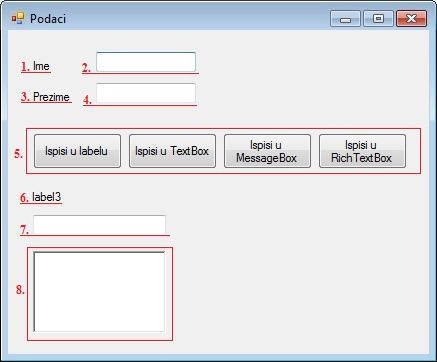Select the Ime label
Screen dimensions: 437x362
(x=41, y=66)
